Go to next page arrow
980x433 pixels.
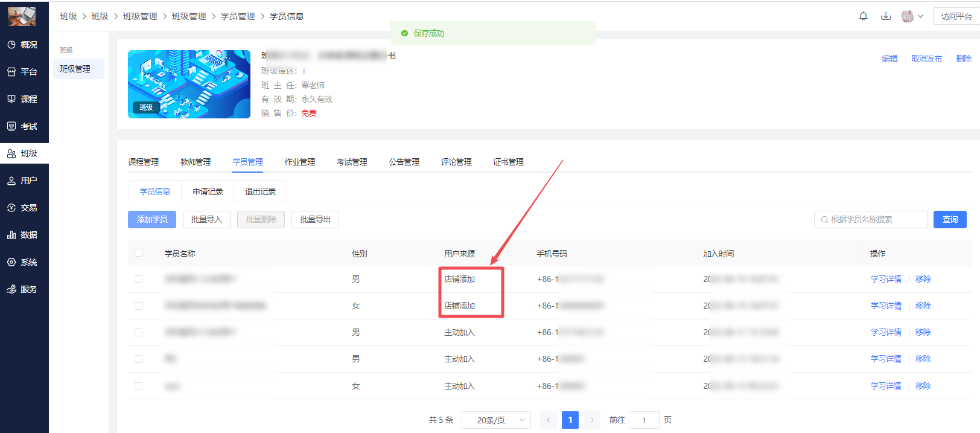click(x=591, y=420)
